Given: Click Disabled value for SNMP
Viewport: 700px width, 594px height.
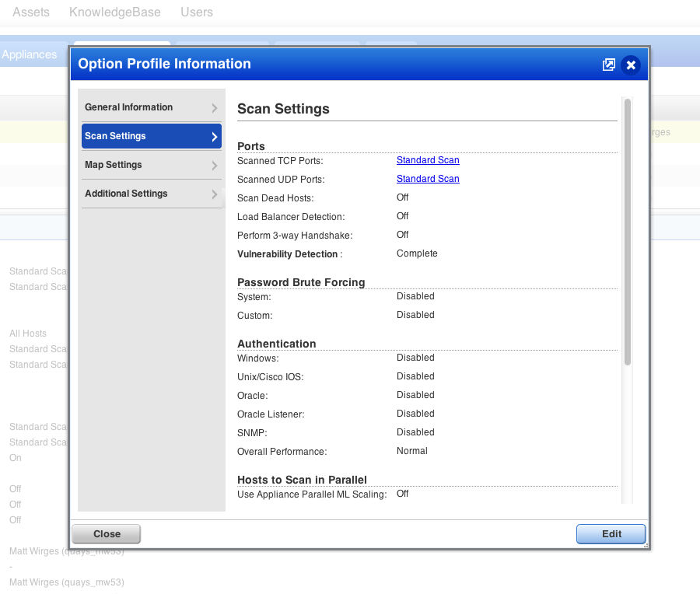Looking at the screenshot, I should [x=415, y=432].
